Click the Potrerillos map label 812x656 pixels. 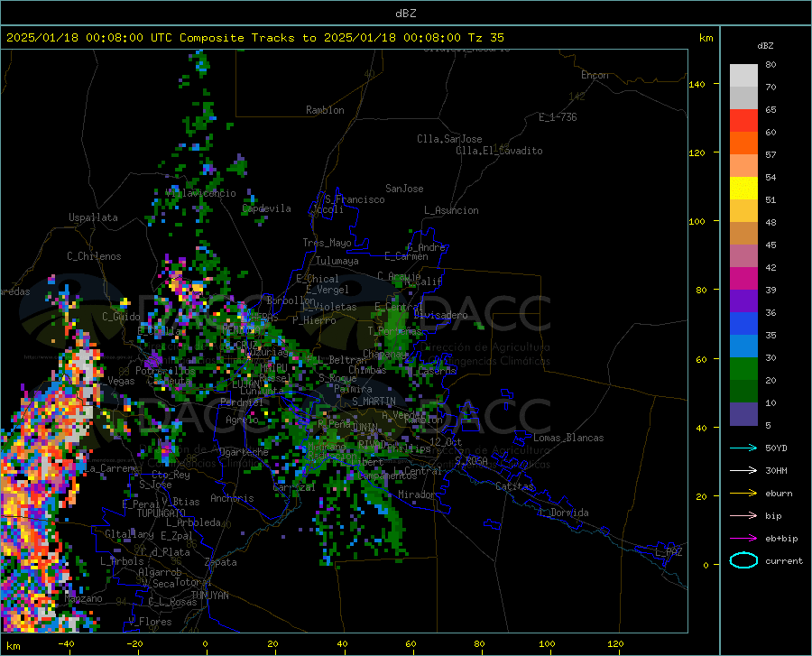point(165,371)
